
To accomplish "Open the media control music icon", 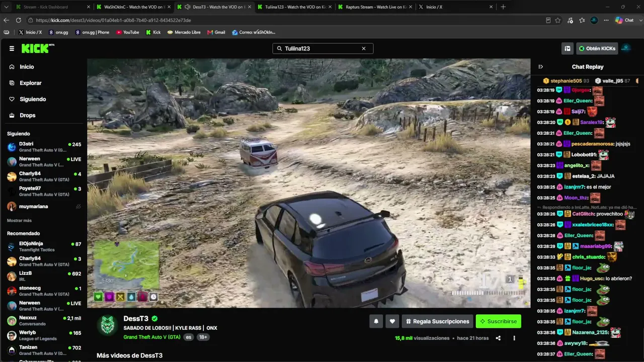I will click(x=570, y=20).
